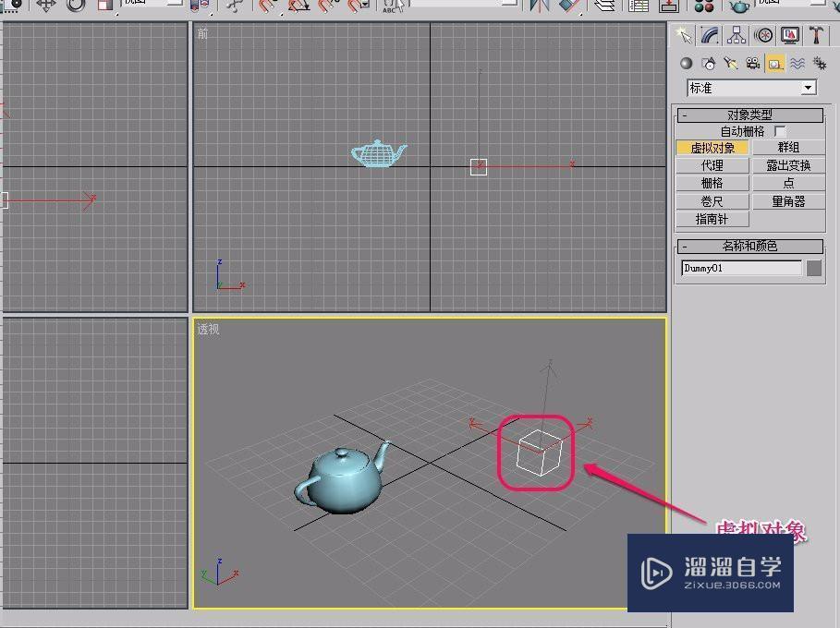Select the Scale tool in toolbar
The width and height of the screenshot is (840, 628).
tap(105, 6)
